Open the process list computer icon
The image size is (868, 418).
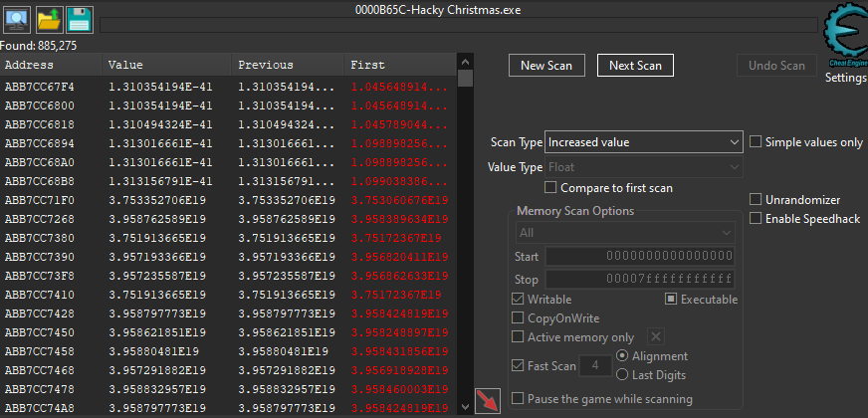[x=17, y=19]
